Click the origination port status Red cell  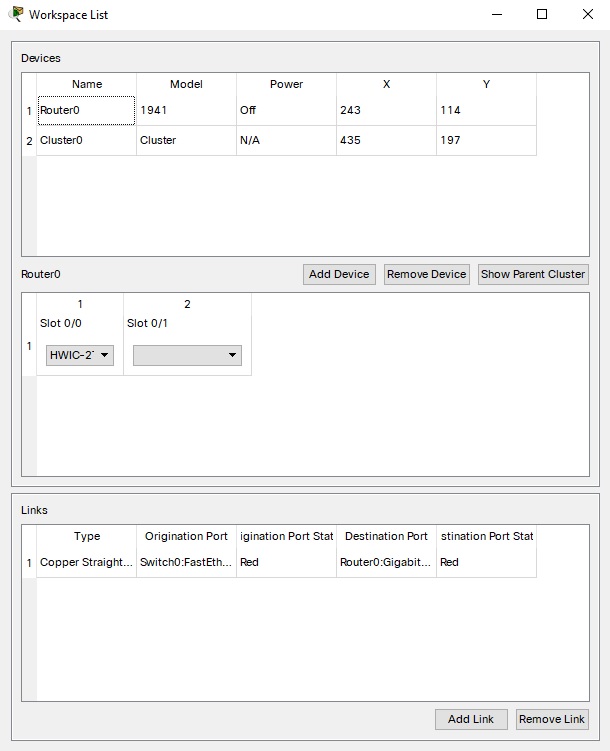[286, 562]
